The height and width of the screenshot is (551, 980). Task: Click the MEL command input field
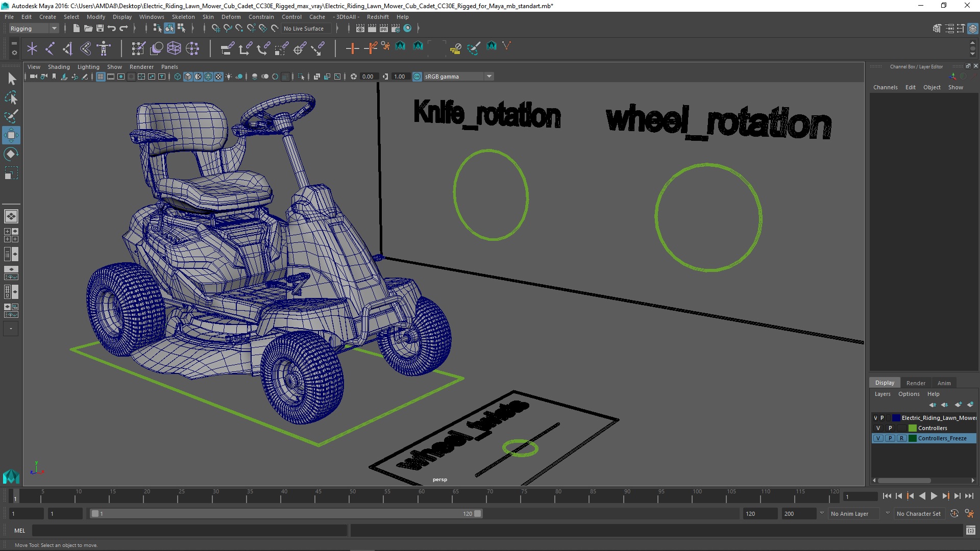[x=189, y=531]
